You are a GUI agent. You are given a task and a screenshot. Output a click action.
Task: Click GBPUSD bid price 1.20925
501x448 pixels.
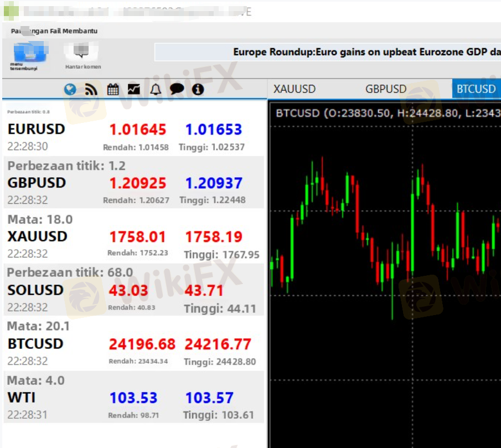138,183
